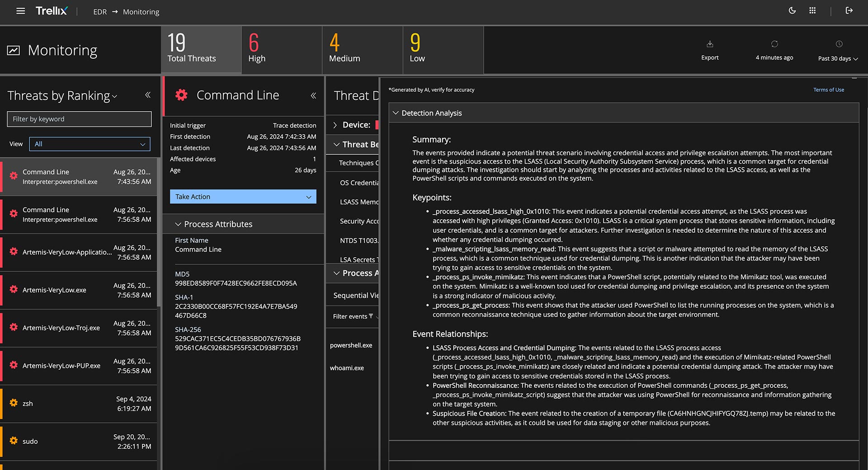The image size is (868, 470).
Task: Refresh data updated 4 minutes ago
Action: point(774,44)
